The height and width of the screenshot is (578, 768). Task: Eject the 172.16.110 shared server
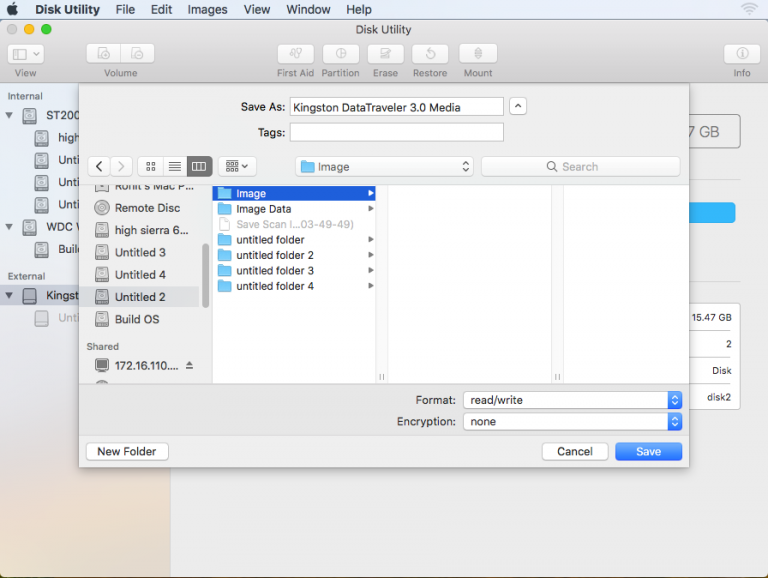click(x=190, y=365)
